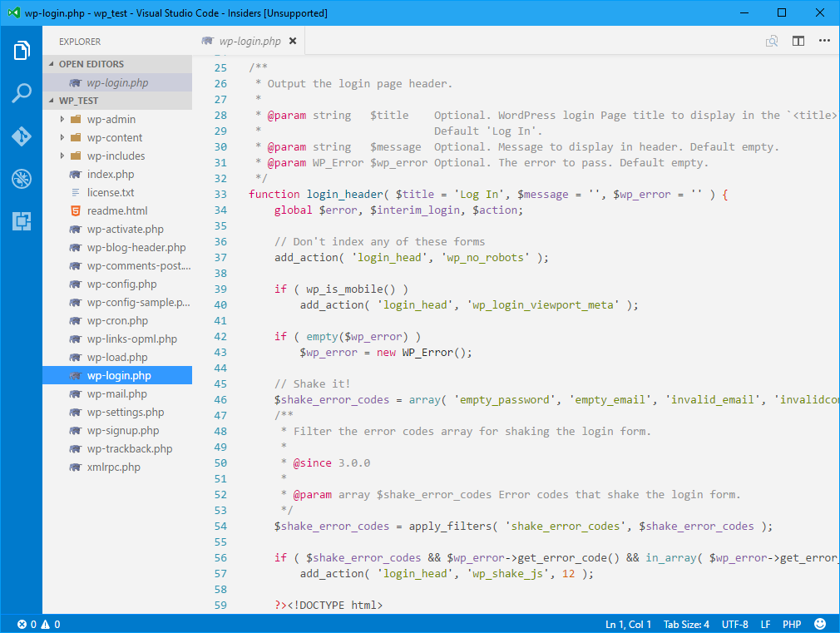
Task: Expand the wp-includes folder
Action: (62, 156)
